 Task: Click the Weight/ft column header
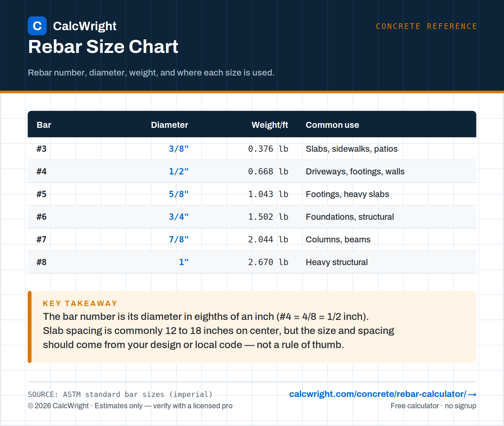pyautogui.click(x=270, y=125)
